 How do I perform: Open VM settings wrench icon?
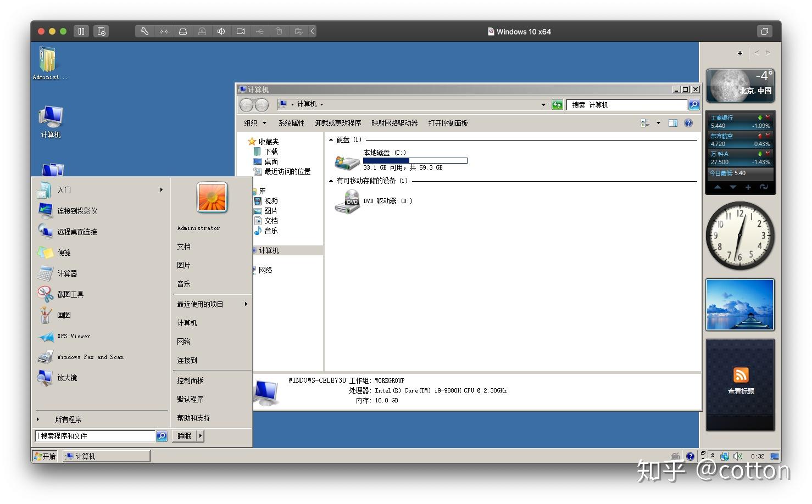[x=144, y=31]
